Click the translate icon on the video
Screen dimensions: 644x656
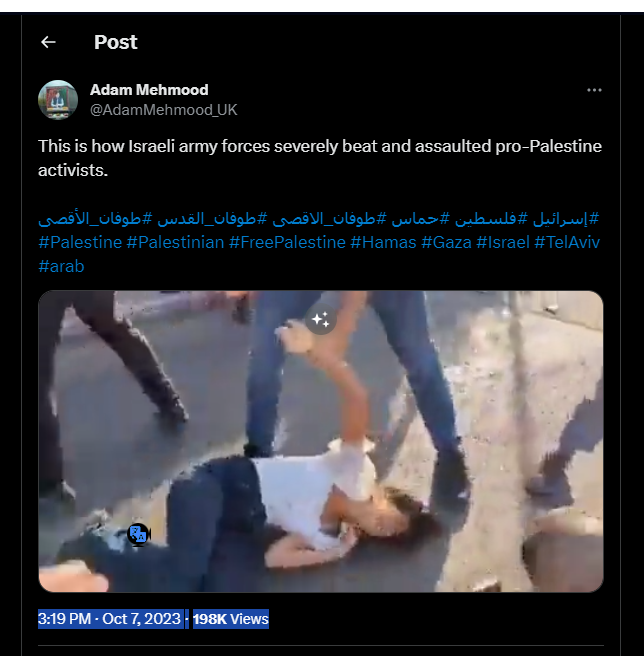(138, 534)
